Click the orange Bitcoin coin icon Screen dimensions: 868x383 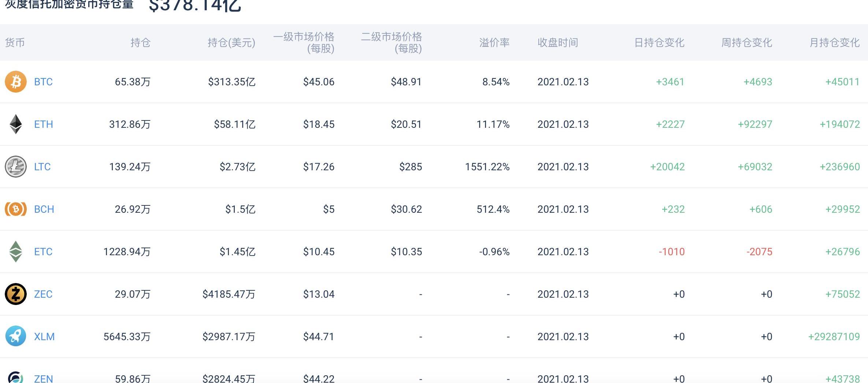15,82
